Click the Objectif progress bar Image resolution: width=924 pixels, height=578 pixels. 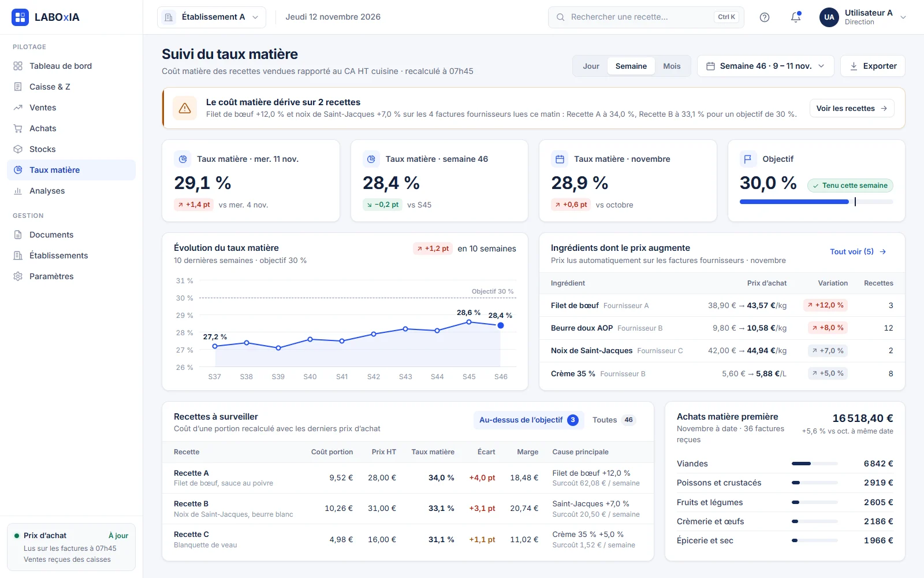click(816, 202)
